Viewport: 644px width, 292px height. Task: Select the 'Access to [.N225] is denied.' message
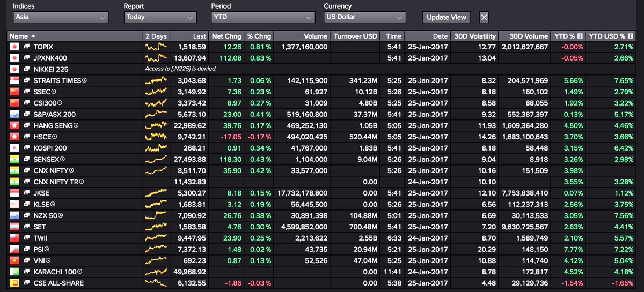tap(181, 69)
